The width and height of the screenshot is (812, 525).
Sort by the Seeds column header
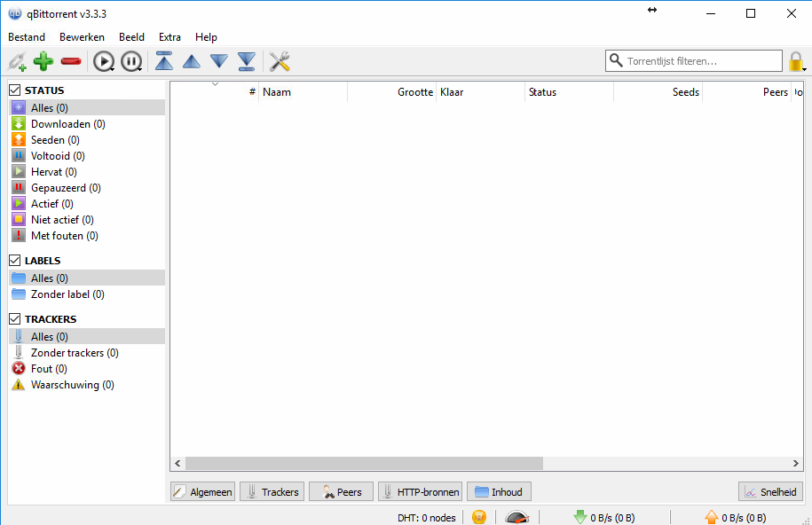coord(658,92)
